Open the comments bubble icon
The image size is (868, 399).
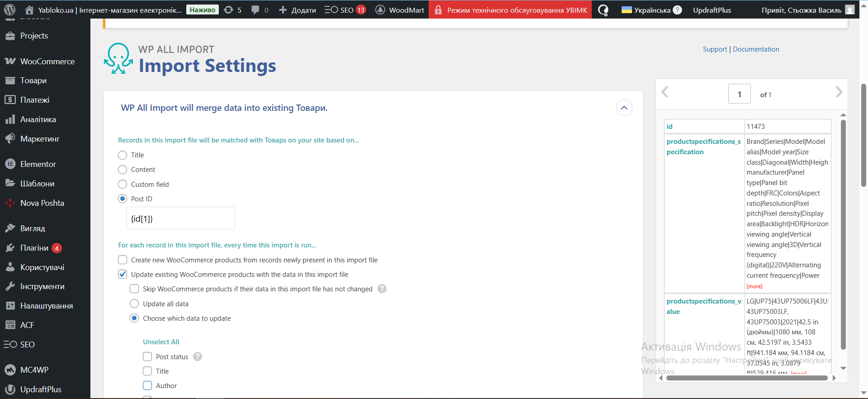click(x=255, y=10)
